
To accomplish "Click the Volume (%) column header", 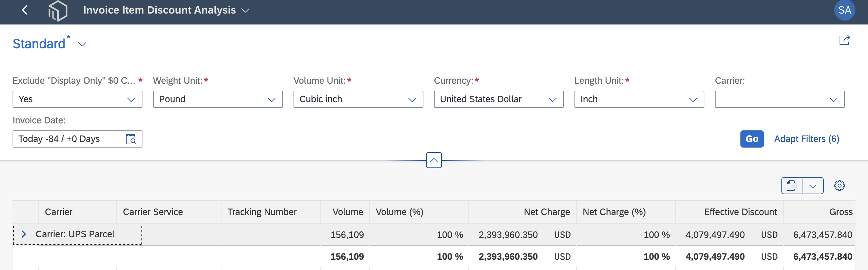I will coord(419,212).
